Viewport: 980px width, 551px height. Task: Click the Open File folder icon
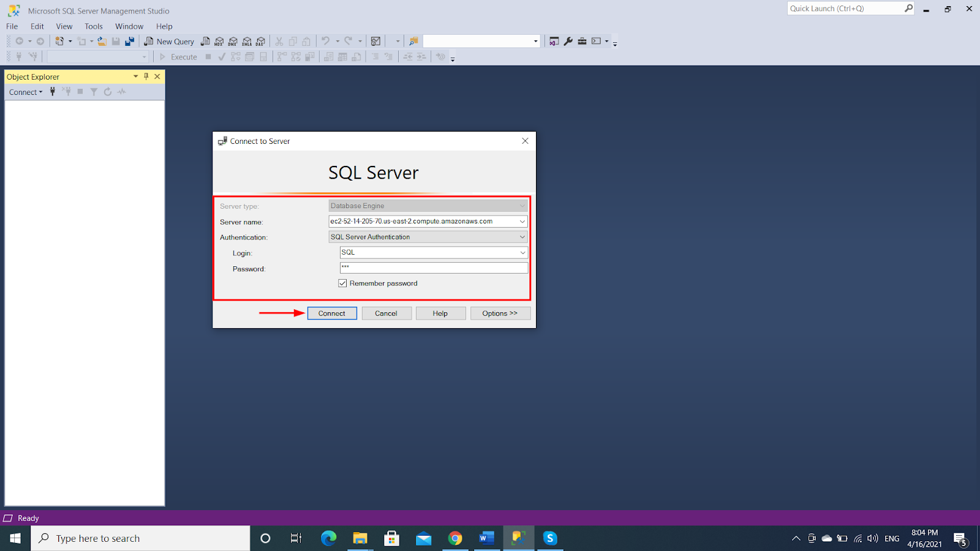coord(102,42)
